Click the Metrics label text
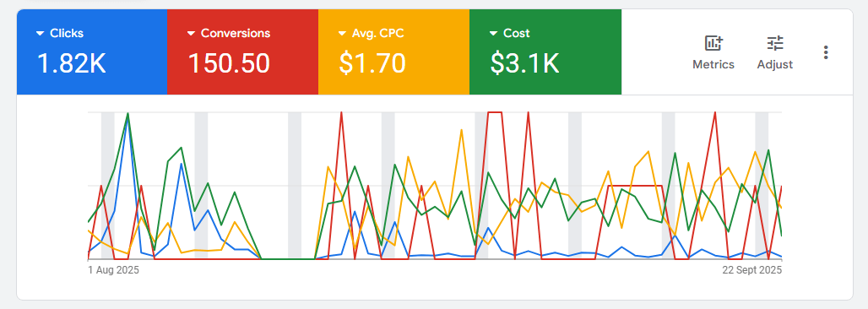Screen dimensions: 868x309 (x=713, y=65)
